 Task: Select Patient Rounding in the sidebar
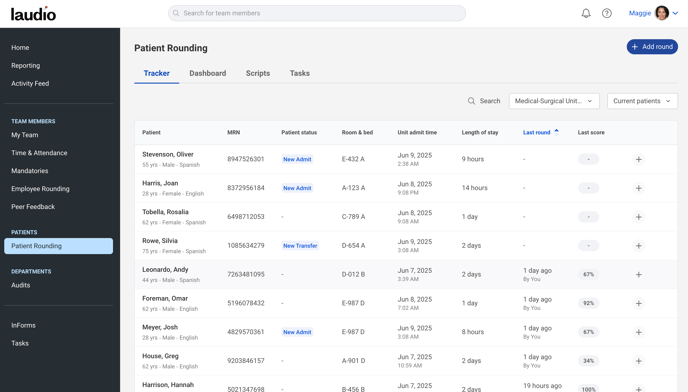point(58,246)
